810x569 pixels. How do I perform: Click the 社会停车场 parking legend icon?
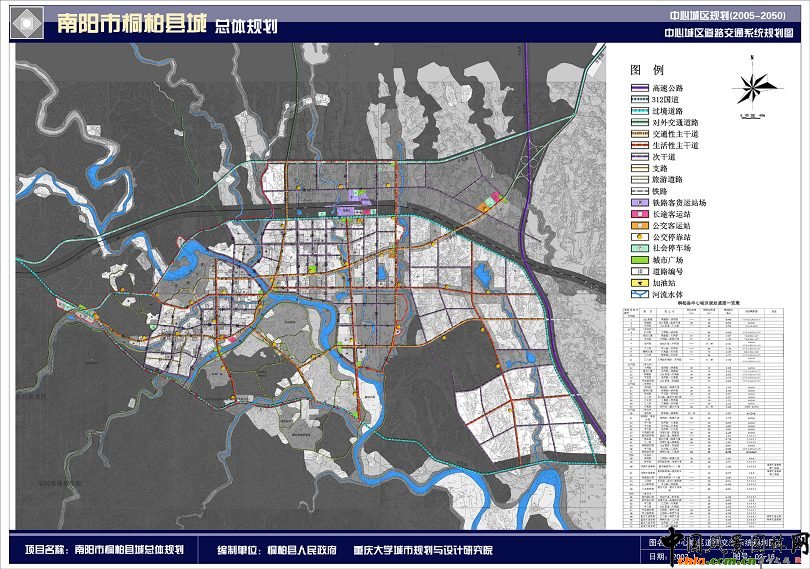pyautogui.click(x=634, y=248)
